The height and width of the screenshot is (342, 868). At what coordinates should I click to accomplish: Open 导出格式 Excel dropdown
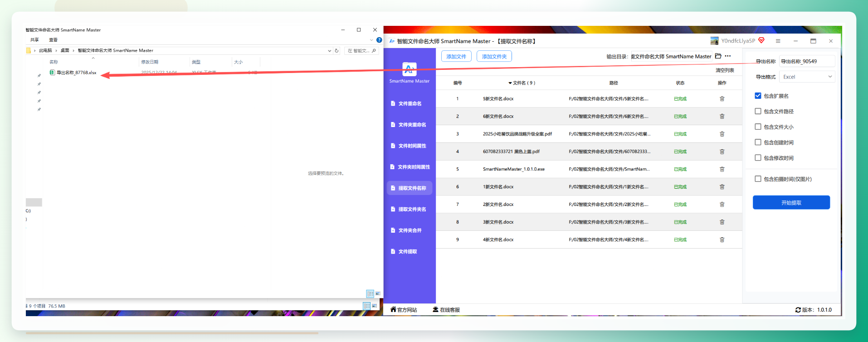click(x=807, y=77)
